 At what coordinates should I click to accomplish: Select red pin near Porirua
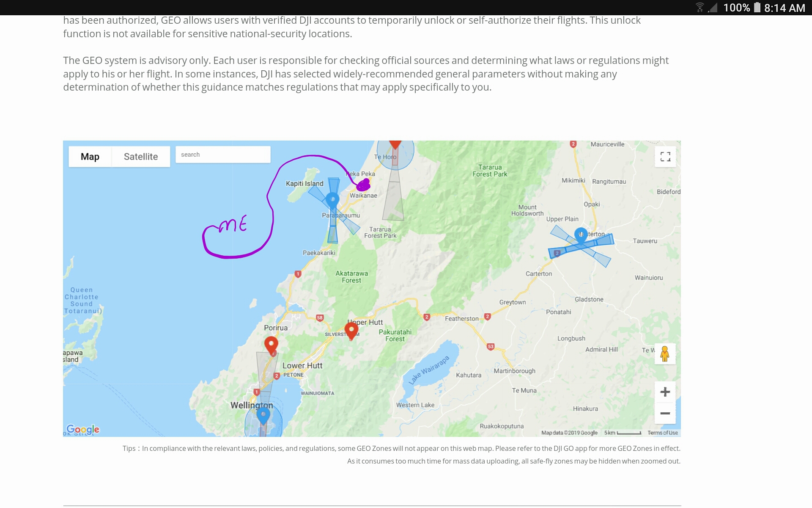271,345
